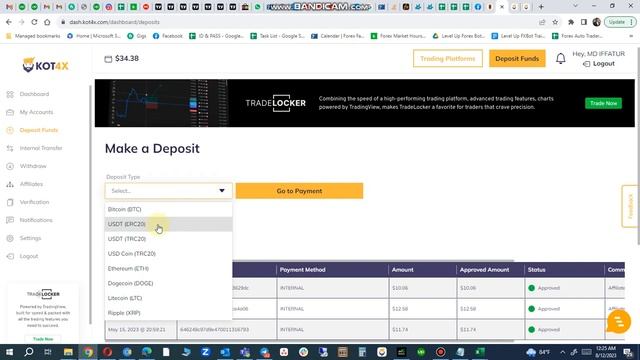
Task: Click the KOT4X logo
Action: point(45,65)
